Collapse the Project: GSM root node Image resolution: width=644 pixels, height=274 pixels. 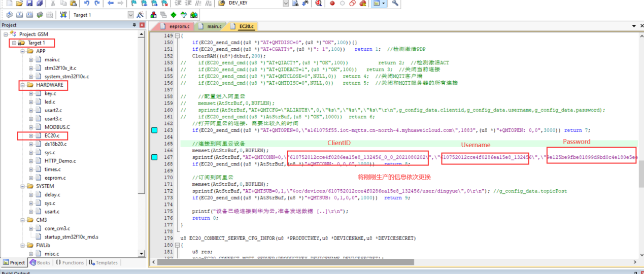tap(6, 34)
